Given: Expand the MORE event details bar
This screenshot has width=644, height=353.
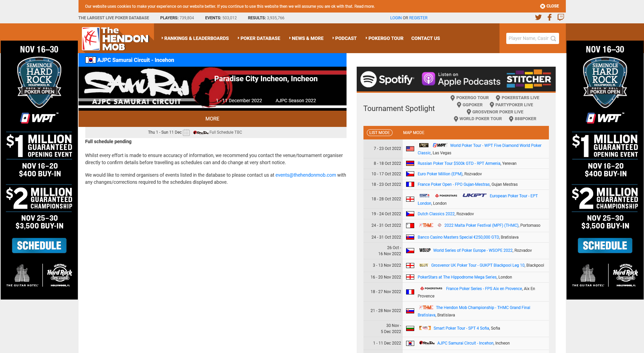Looking at the screenshot, I should coord(212,119).
